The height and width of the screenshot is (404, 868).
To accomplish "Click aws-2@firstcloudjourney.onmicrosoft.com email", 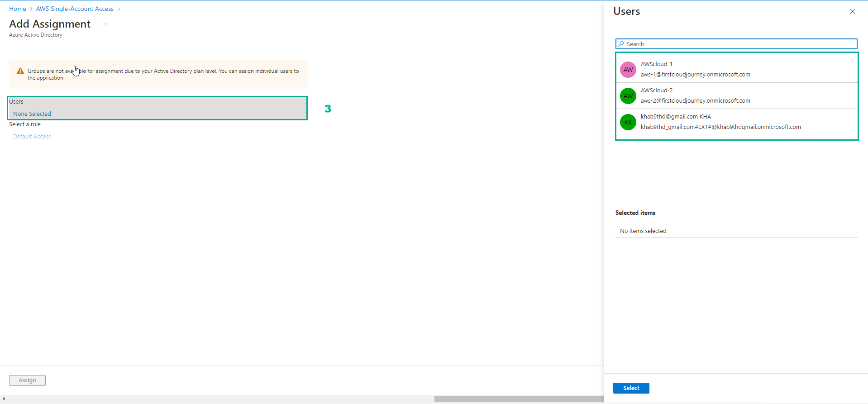I will pos(695,101).
